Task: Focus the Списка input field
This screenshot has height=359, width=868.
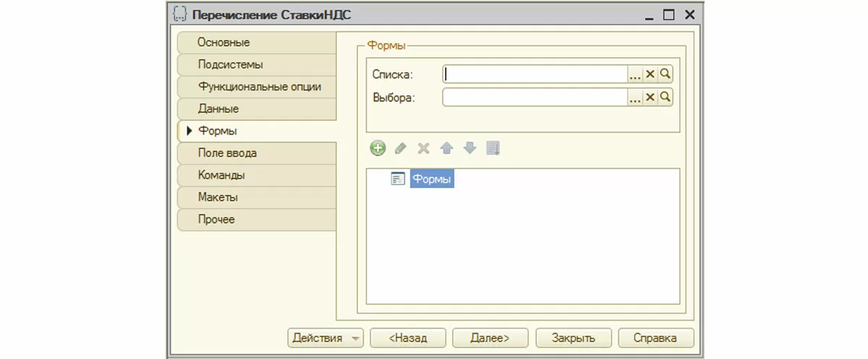Action: [x=535, y=74]
